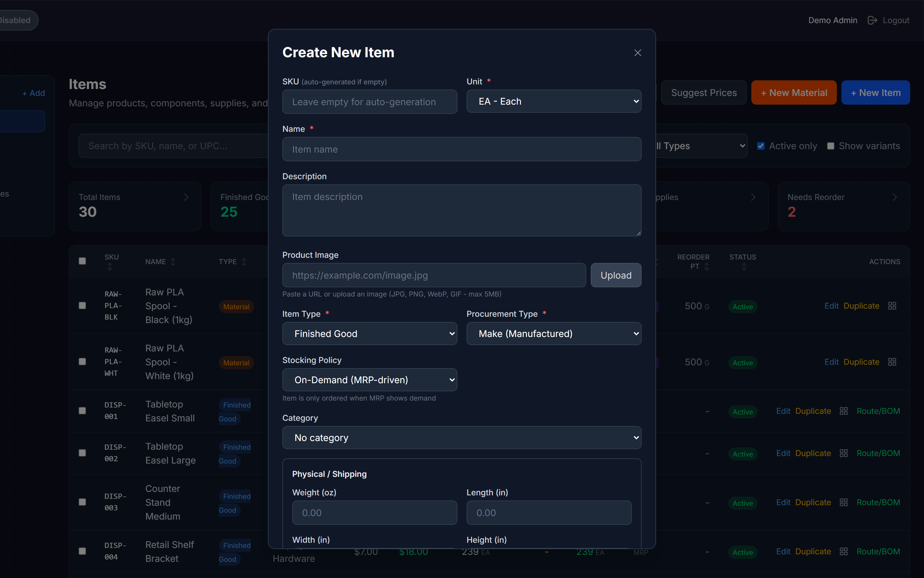Click the grid icon for DISP-002 row
Viewport: 924px width, 578px height.
tap(843, 453)
